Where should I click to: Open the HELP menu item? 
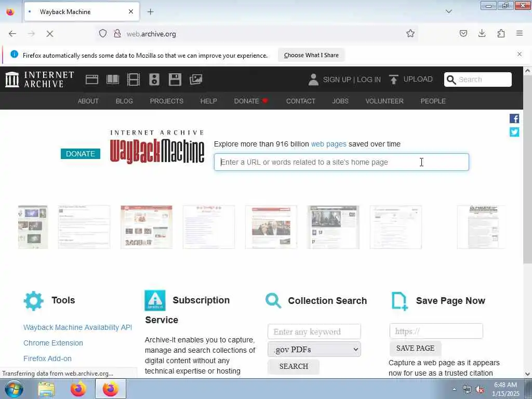pyautogui.click(x=209, y=101)
